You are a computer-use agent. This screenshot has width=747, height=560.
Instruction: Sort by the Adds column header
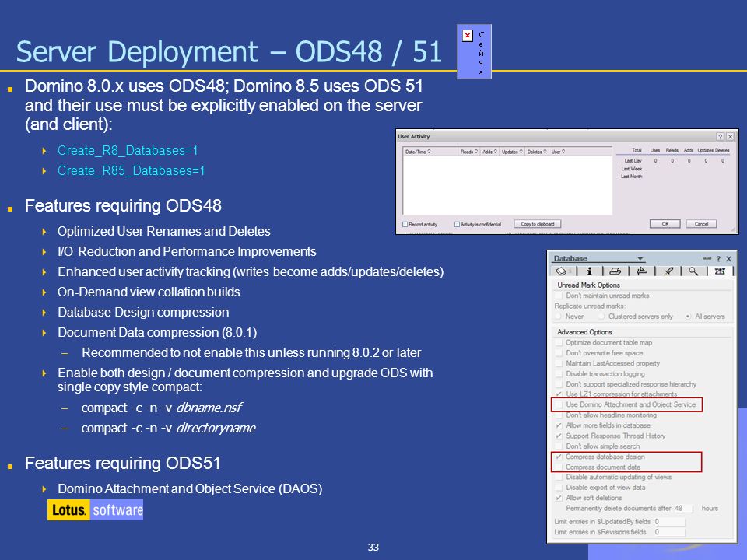point(489,152)
